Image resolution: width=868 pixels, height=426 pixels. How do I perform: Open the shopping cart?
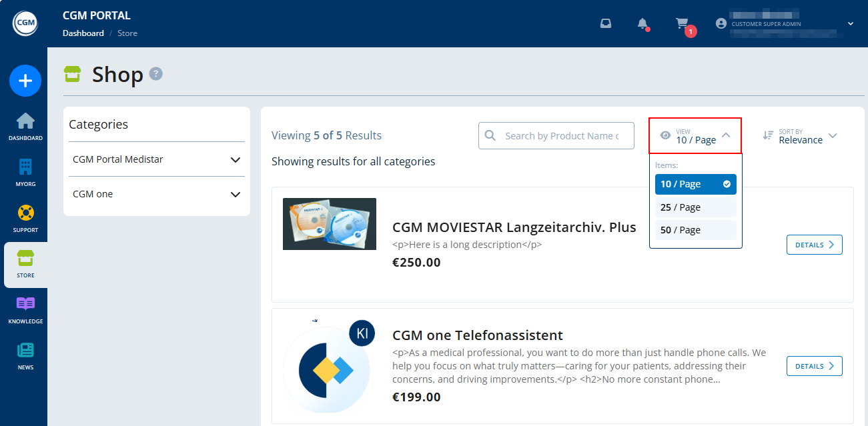coord(682,24)
